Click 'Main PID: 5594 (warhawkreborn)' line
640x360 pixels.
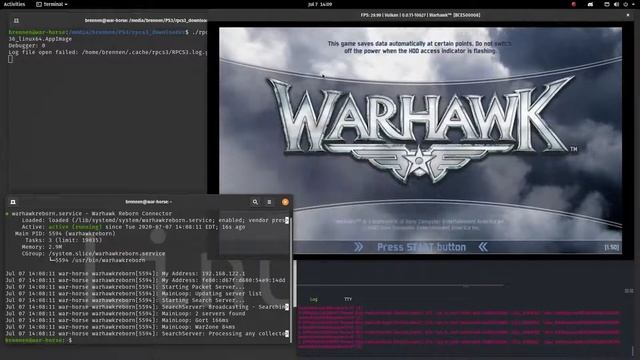[x=65, y=233]
